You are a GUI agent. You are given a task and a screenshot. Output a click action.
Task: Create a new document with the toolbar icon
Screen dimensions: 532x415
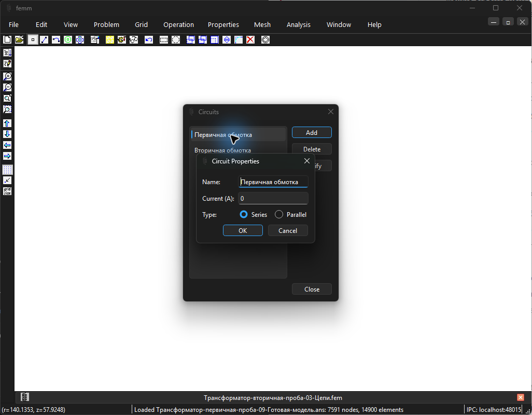pos(7,40)
